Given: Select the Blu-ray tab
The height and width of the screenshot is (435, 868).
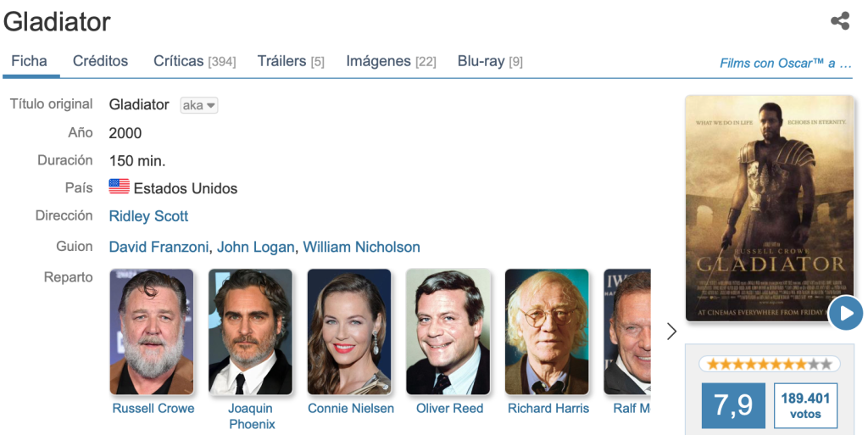Looking at the screenshot, I should pyautogui.click(x=490, y=61).
